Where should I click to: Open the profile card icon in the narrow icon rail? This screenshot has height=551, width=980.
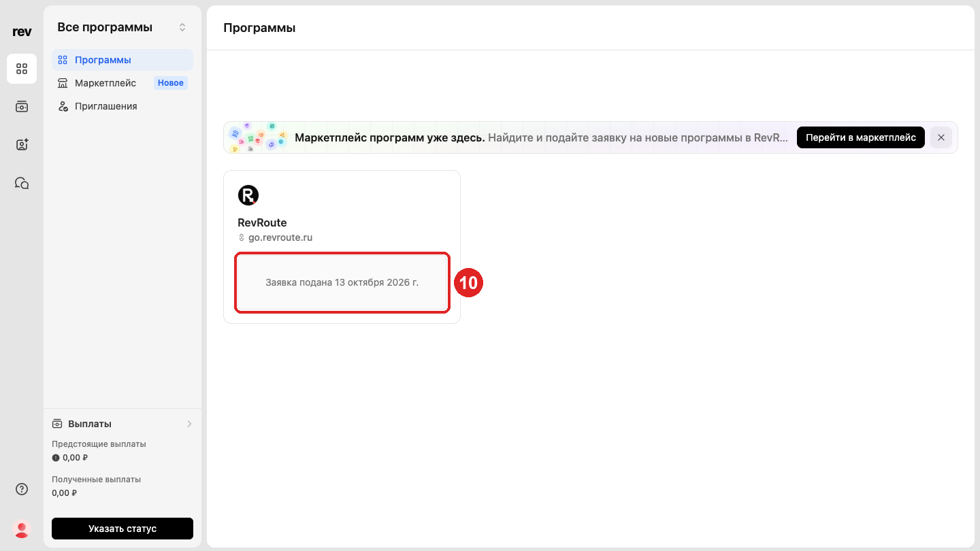coord(22,145)
